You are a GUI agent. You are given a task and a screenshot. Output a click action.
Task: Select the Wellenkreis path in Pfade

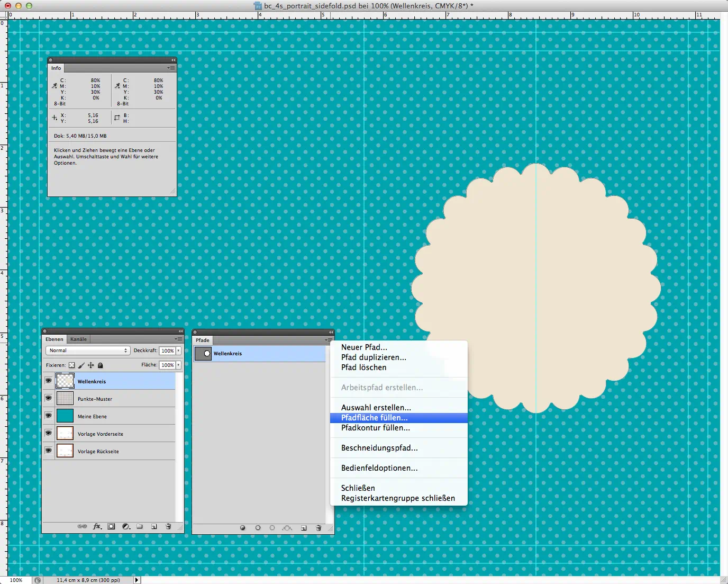228,354
